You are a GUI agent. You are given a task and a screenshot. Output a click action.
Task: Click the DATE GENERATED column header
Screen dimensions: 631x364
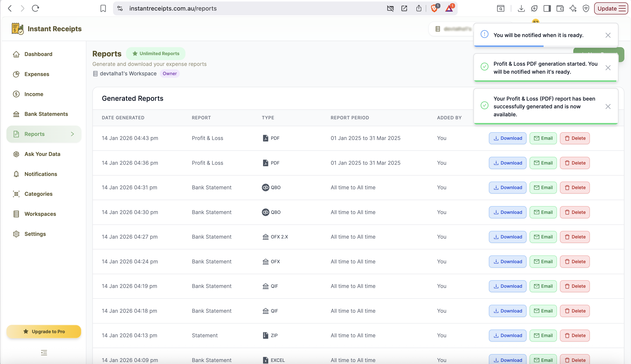pos(123,118)
